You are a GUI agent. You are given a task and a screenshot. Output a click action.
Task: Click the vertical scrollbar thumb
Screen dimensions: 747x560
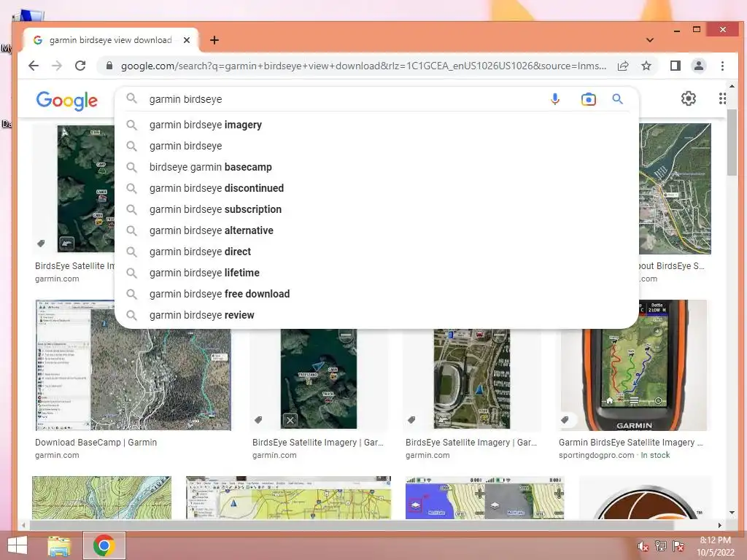[x=732, y=142]
